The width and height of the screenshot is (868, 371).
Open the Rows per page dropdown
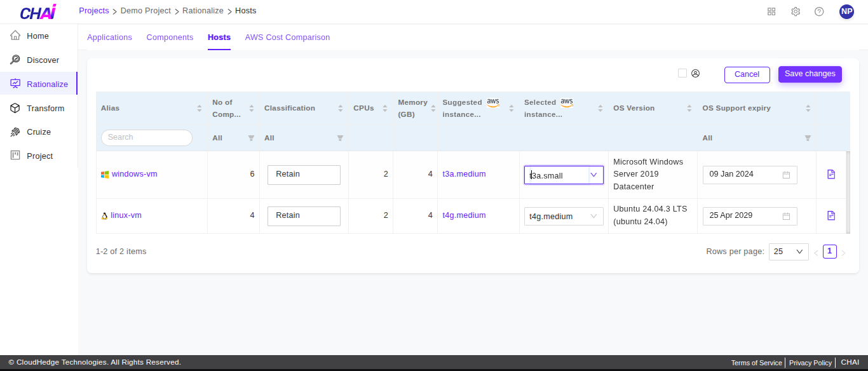tap(788, 252)
